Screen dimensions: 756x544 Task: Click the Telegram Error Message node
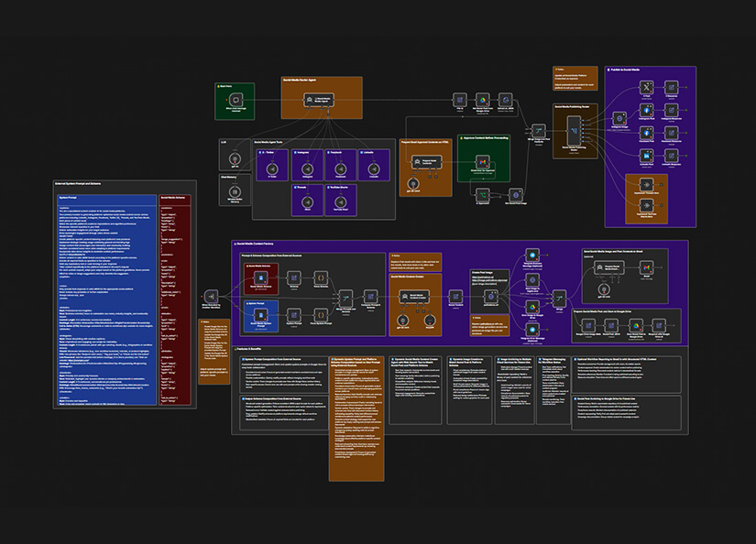[532, 330]
